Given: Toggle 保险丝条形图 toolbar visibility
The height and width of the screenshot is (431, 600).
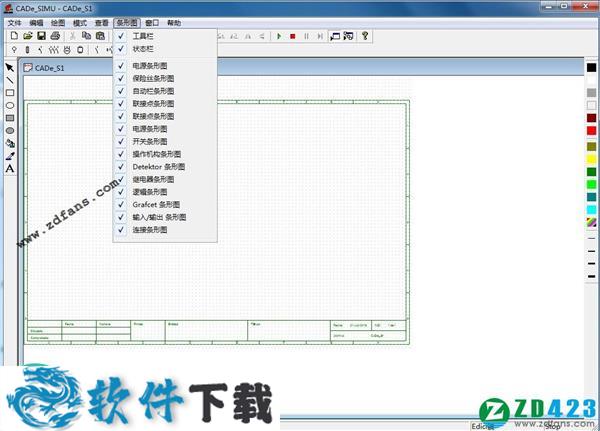Looking at the screenshot, I should [165, 78].
